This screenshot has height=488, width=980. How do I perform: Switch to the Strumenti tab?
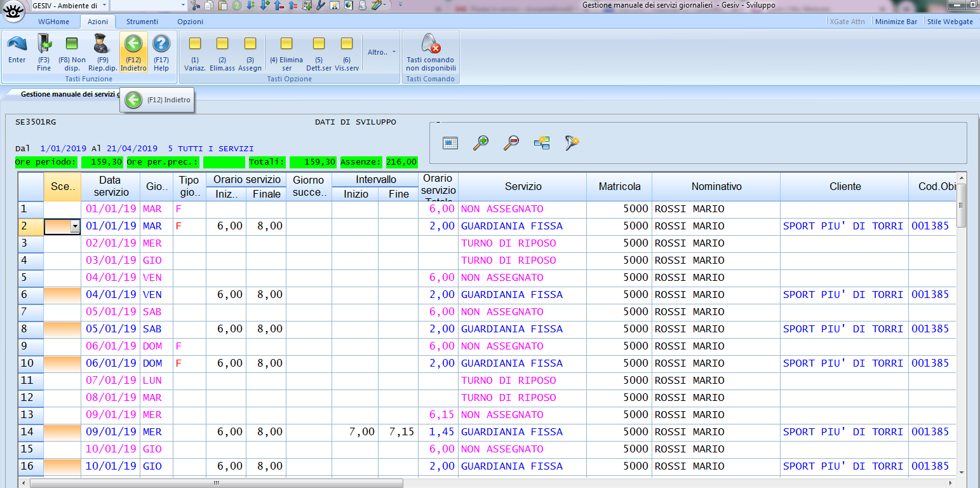[x=141, y=21]
